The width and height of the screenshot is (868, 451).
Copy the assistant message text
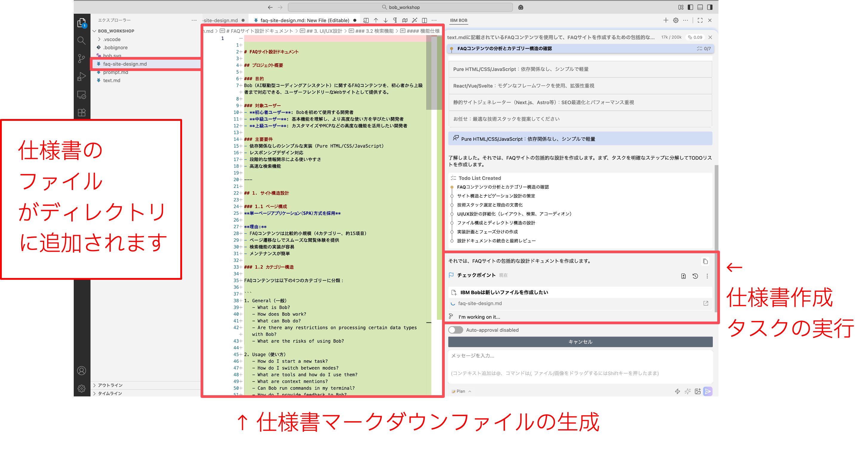[705, 261]
